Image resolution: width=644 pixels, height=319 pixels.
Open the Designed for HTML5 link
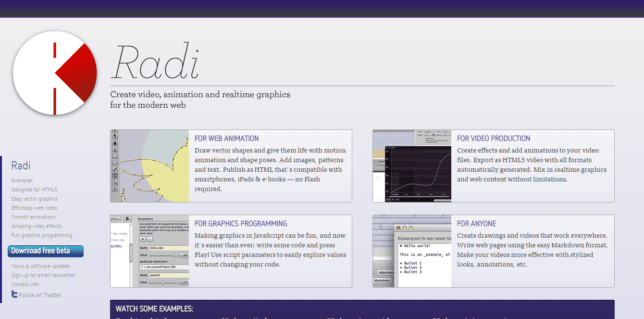34,190
